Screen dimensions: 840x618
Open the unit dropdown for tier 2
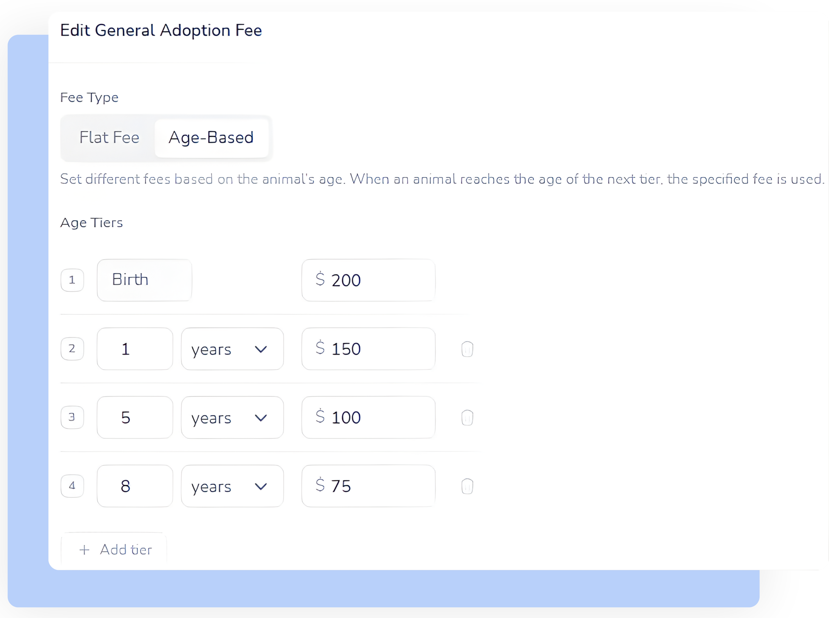point(232,349)
